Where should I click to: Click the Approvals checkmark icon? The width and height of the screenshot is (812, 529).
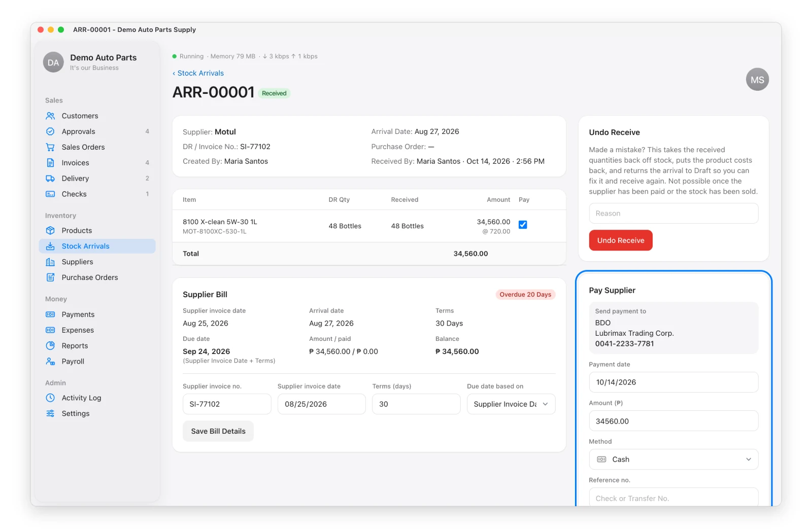tap(50, 132)
